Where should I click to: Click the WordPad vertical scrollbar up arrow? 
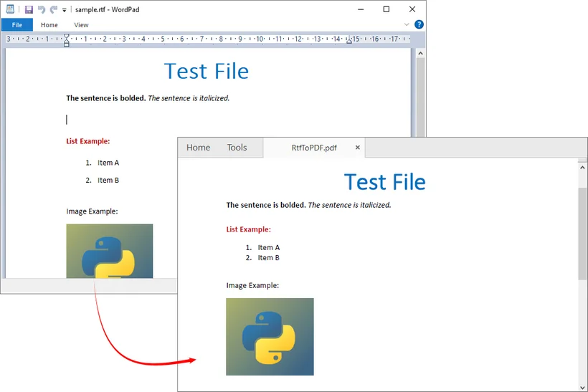tap(420, 53)
